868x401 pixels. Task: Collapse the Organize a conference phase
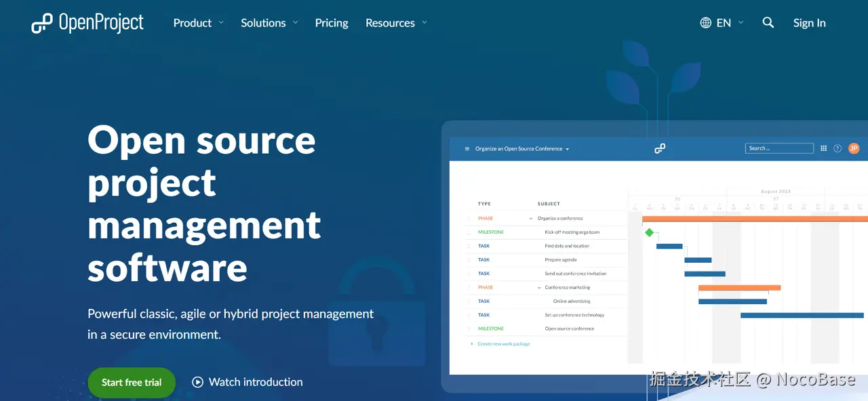530,218
